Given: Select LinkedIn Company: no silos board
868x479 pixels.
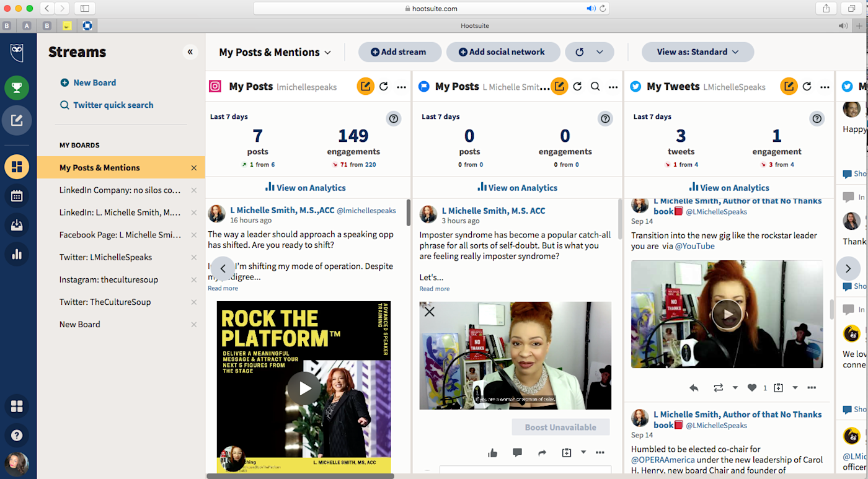Looking at the screenshot, I should tap(121, 190).
